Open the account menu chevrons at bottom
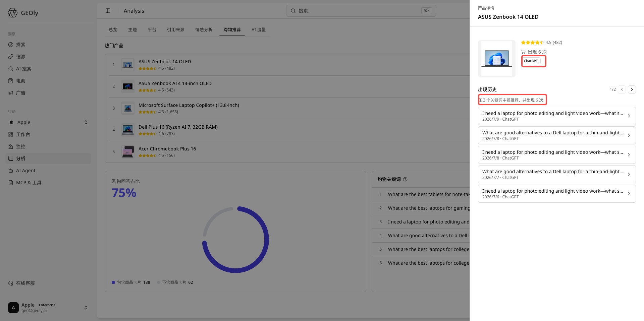The width and height of the screenshot is (644, 321). coord(86,308)
